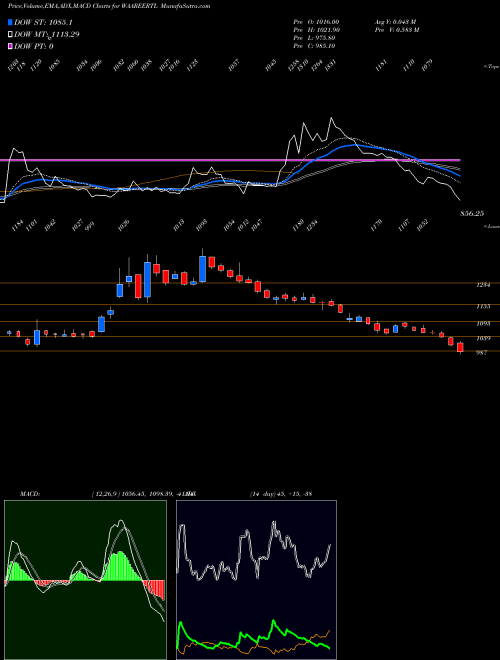Click the tallest blue candlestick in the chart
500x660 pixels.
pos(147,279)
